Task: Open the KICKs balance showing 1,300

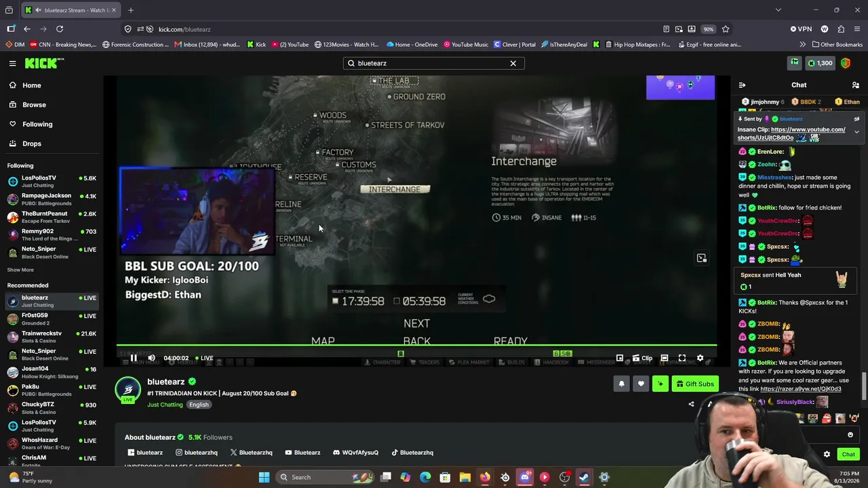Action: [x=820, y=63]
